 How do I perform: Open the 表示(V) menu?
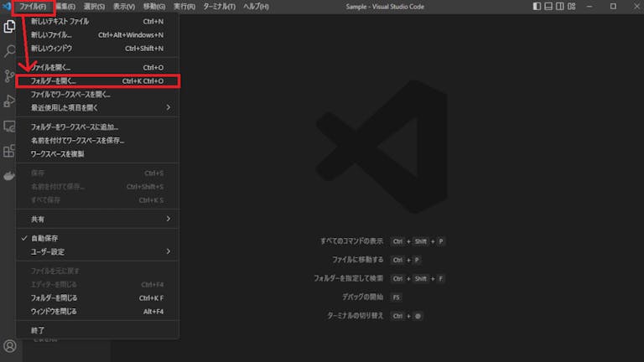click(x=123, y=7)
